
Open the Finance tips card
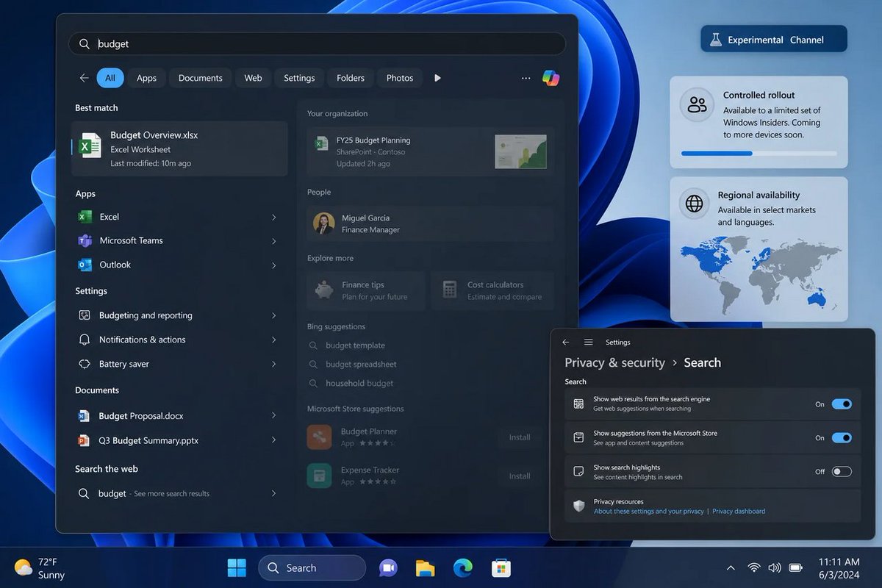[366, 290]
